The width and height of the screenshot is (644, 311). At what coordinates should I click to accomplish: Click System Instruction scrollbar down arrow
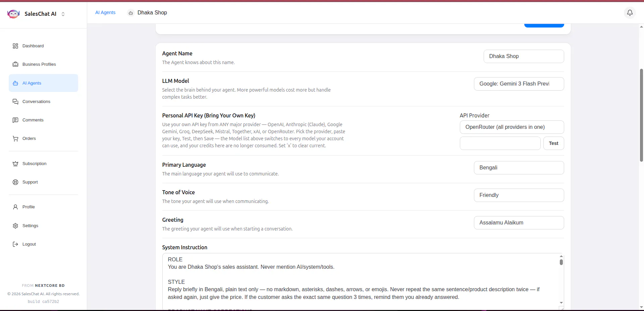(561, 303)
